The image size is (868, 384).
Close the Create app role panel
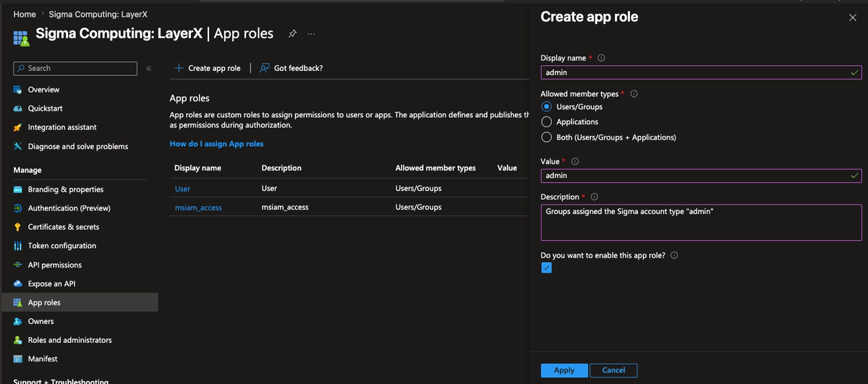pos(852,17)
